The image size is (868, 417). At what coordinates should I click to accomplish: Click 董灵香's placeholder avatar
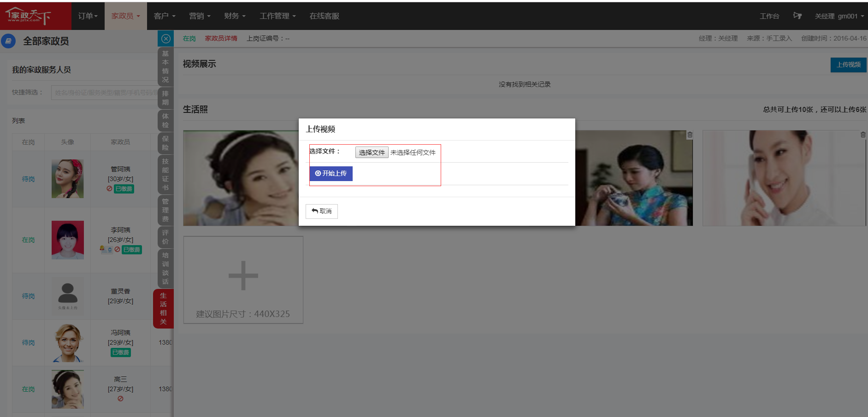[x=68, y=296]
